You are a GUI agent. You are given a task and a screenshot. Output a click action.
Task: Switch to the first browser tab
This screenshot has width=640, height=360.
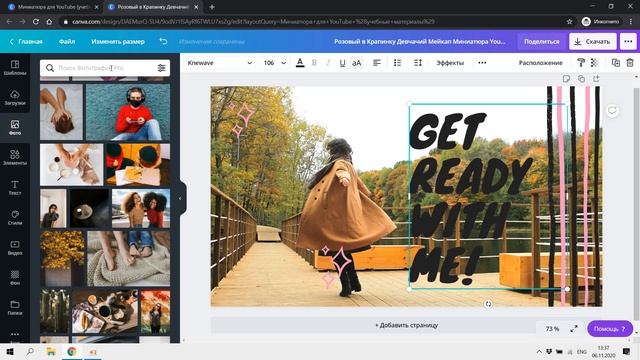53,7
